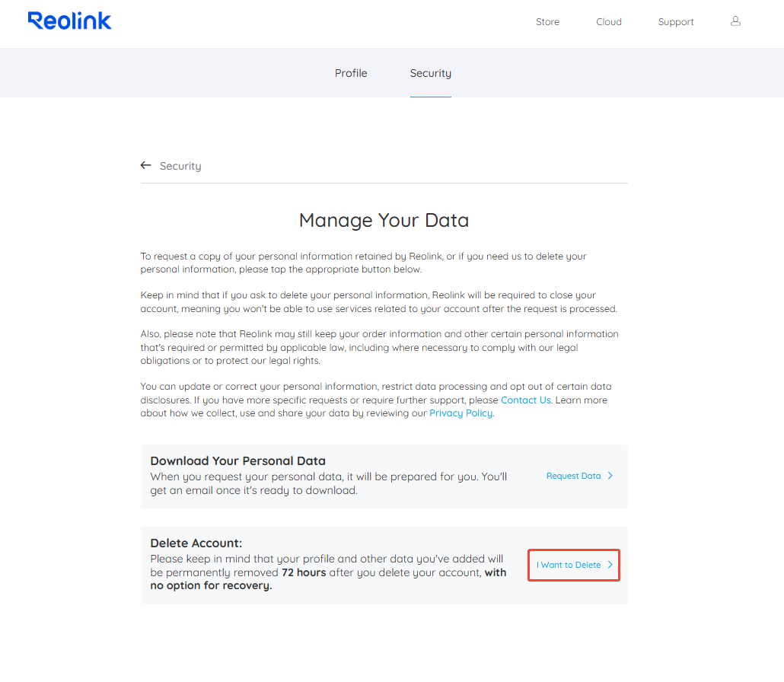The width and height of the screenshot is (784, 682).
Task: Open the Store menu item
Action: click(547, 22)
